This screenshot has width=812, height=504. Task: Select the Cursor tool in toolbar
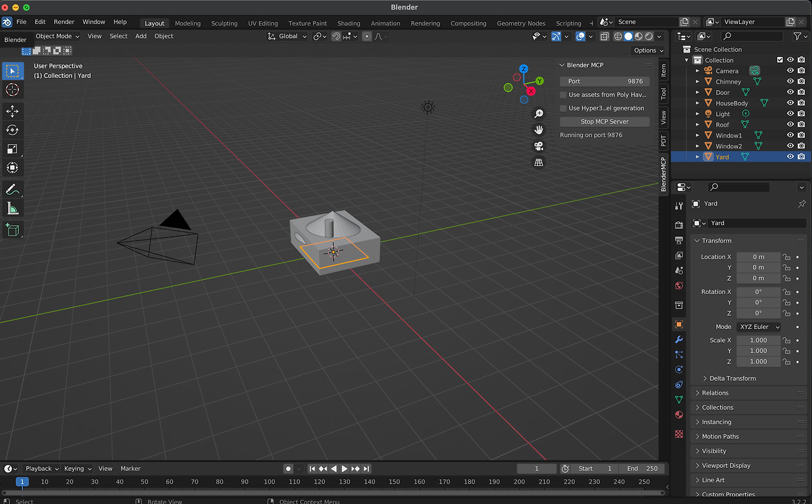[x=12, y=89]
